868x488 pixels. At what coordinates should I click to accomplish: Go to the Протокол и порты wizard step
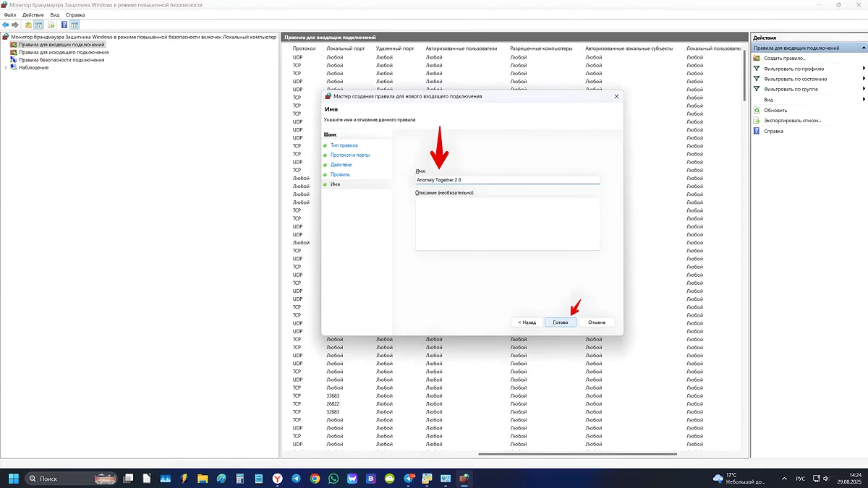(x=350, y=155)
